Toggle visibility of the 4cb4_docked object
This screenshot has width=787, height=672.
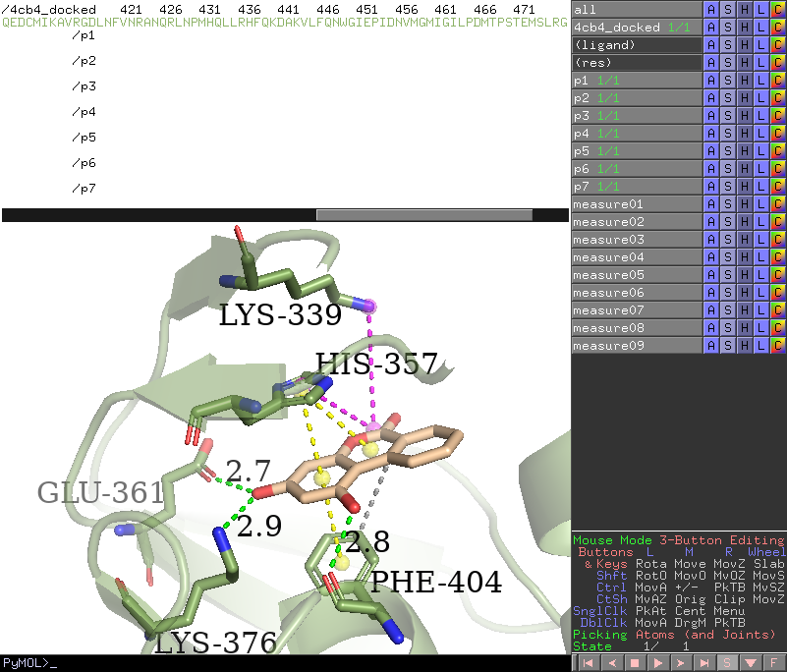[x=636, y=28]
